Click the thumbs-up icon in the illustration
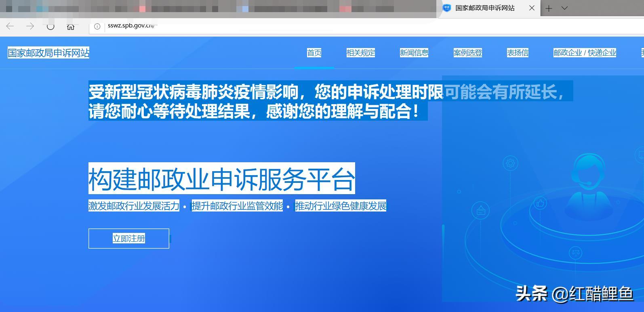The height and width of the screenshot is (312, 644). [x=541, y=203]
